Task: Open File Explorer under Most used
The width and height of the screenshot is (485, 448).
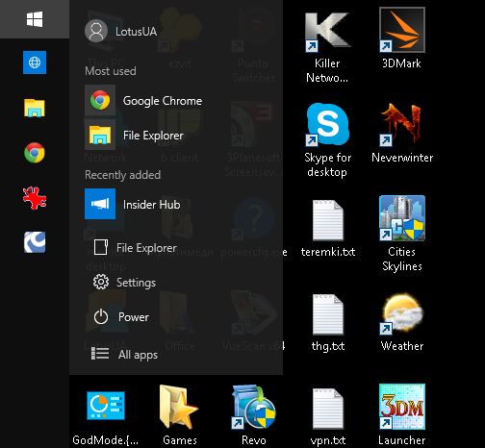Action: coord(134,135)
